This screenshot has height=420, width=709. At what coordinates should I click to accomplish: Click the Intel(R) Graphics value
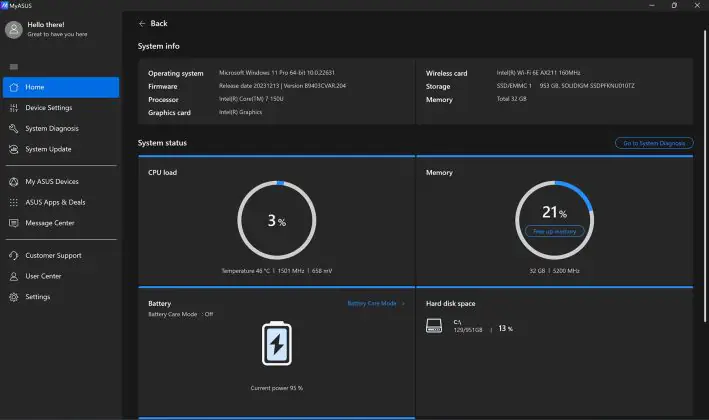point(240,112)
